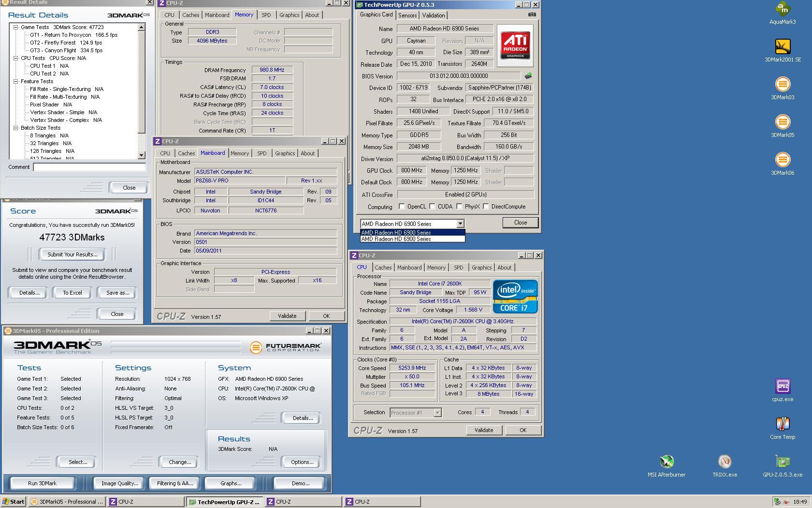Click the Change settings button in 3DMark05
The width and height of the screenshot is (812, 508).
tap(180, 462)
